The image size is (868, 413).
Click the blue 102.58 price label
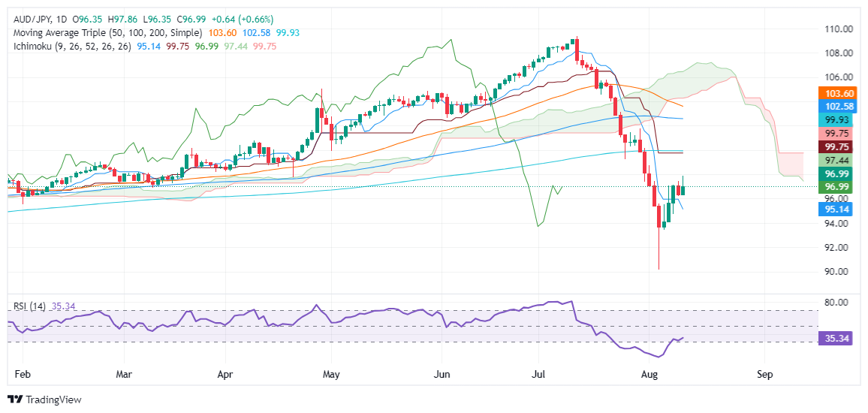[x=839, y=107]
